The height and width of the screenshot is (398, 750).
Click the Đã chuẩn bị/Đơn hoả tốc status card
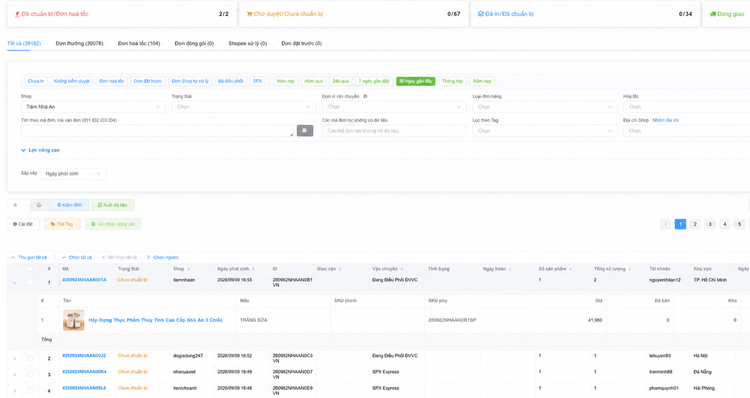coord(122,14)
